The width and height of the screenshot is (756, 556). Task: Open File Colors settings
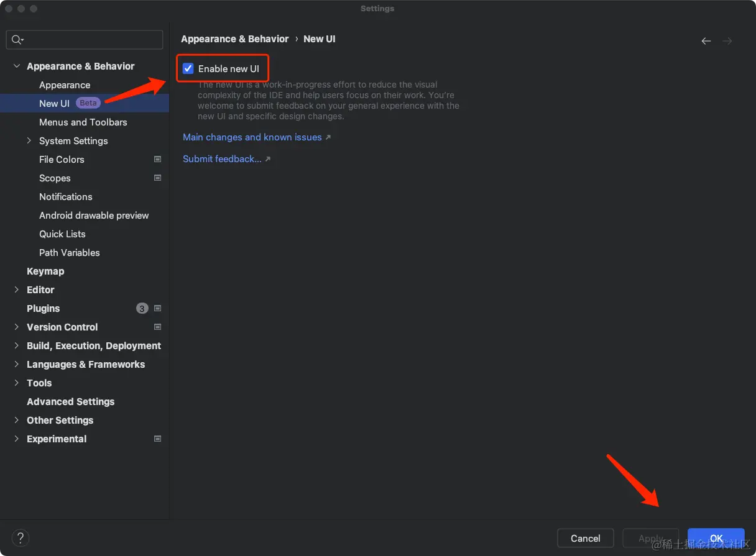click(x=62, y=160)
